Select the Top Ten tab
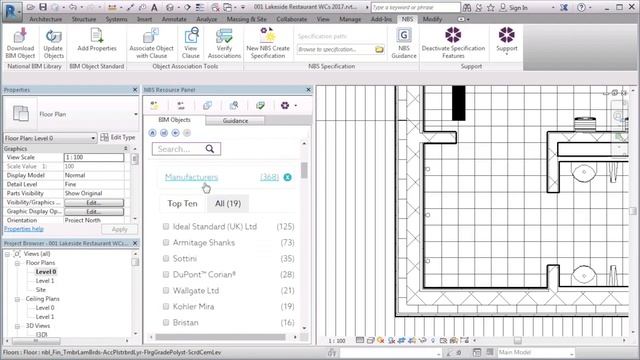Viewport: 640px width, 360px height. click(x=182, y=203)
